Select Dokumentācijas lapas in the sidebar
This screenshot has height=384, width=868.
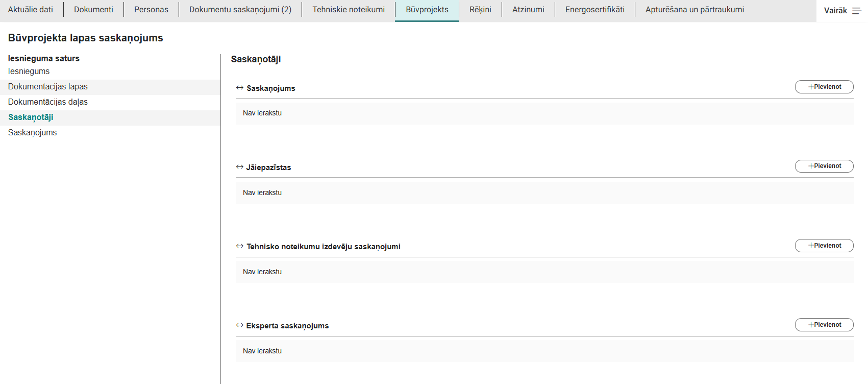pos(48,87)
